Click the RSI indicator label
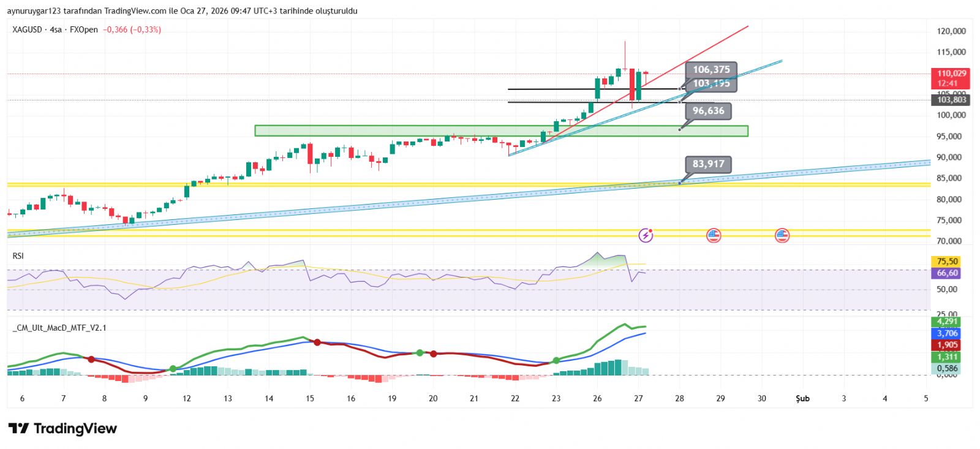 pyautogui.click(x=18, y=256)
